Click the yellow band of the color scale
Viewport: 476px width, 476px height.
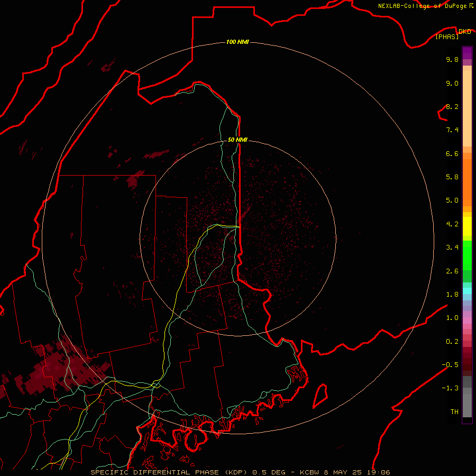[467, 226]
